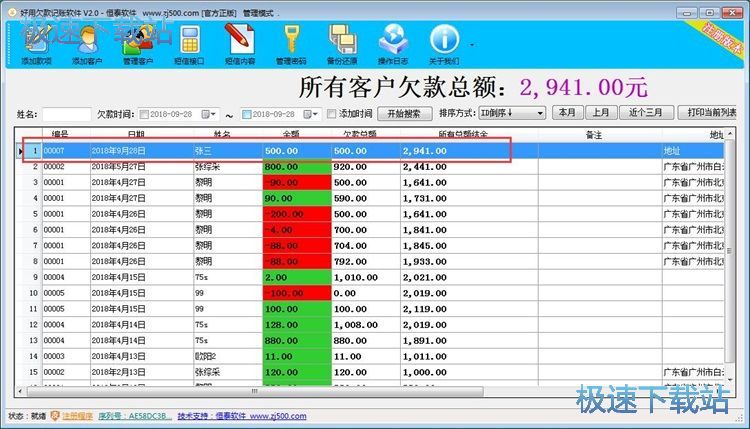The width and height of the screenshot is (750, 429).
Task: Click the 管理密码 key icon
Action: point(291,44)
